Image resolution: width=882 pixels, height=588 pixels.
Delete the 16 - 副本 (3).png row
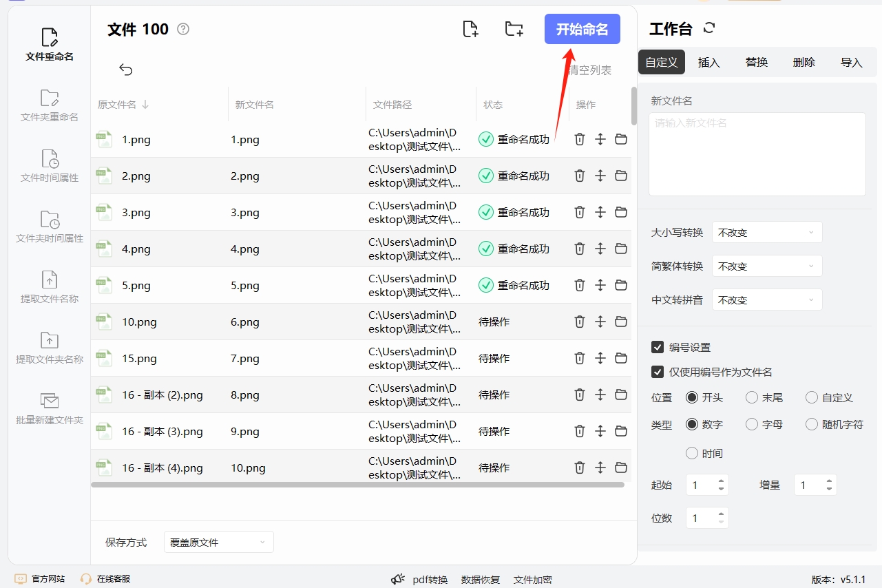click(580, 431)
